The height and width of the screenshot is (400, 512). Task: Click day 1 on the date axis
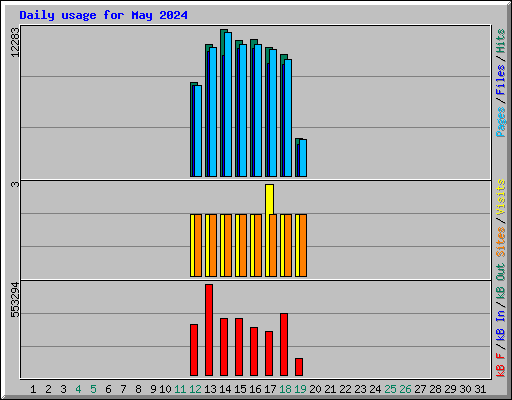pos(33,389)
